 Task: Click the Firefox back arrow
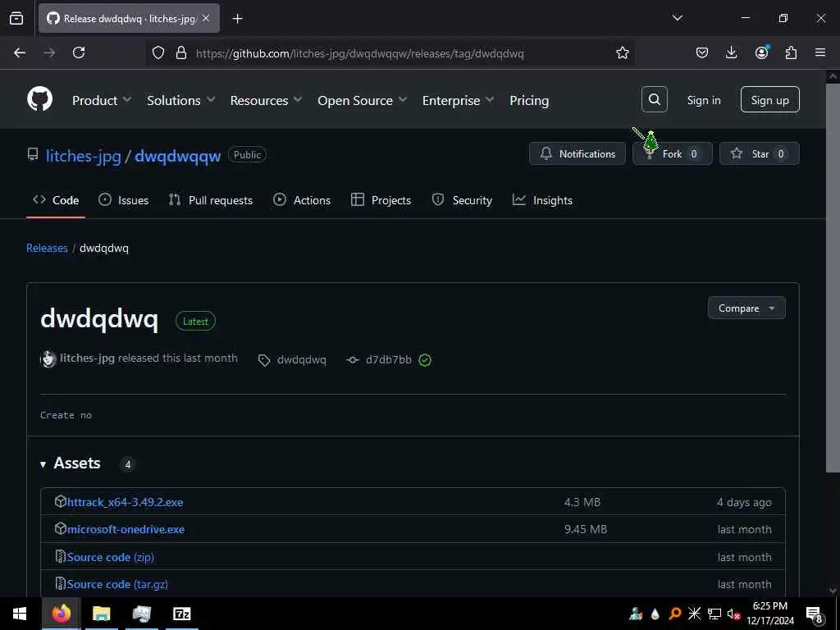[20, 52]
